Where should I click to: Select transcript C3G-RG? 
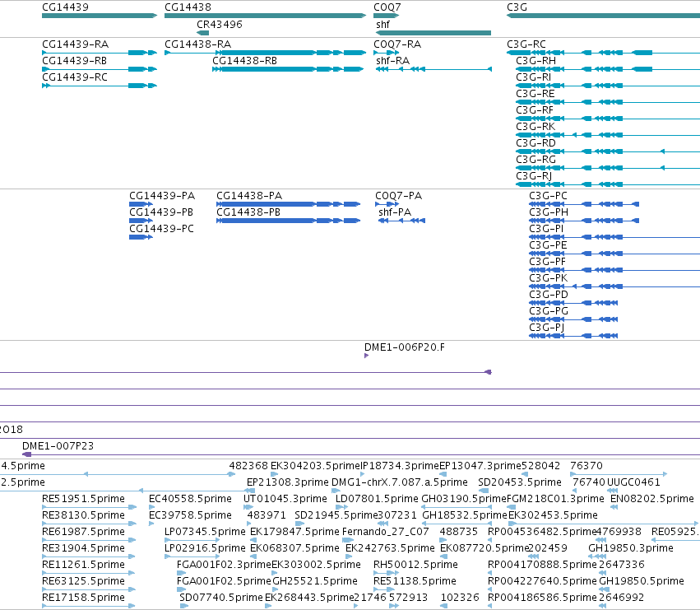click(536, 160)
